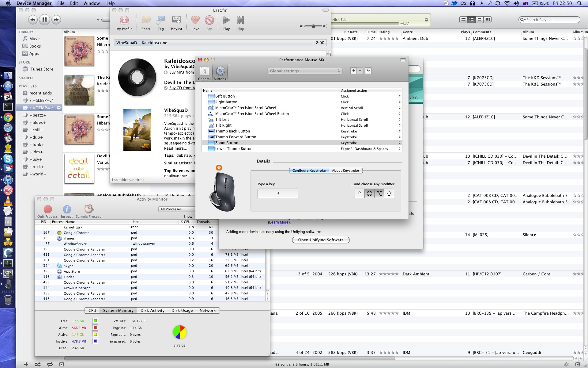The width and height of the screenshot is (588, 368).
Task: Ban the current track in Last.fm
Action: [209, 23]
